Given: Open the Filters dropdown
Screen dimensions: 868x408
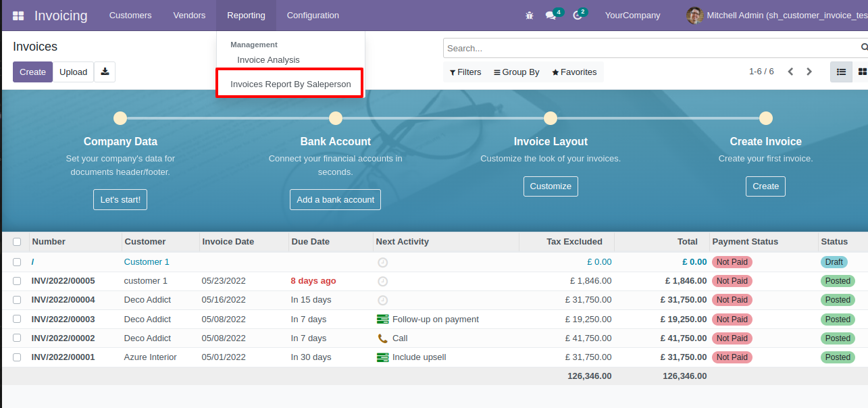Looking at the screenshot, I should [465, 72].
